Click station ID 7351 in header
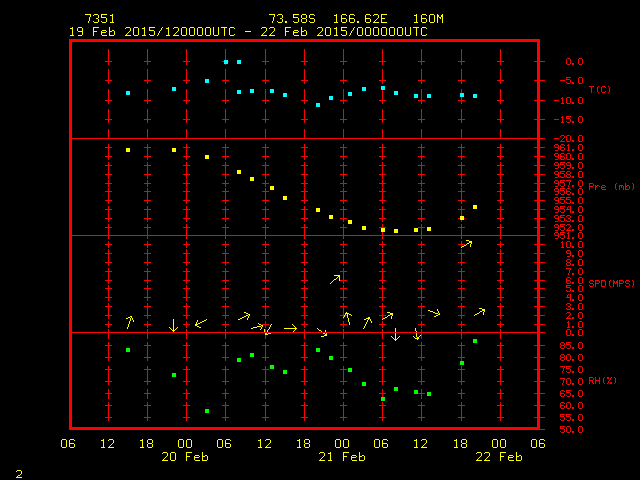 99,19
